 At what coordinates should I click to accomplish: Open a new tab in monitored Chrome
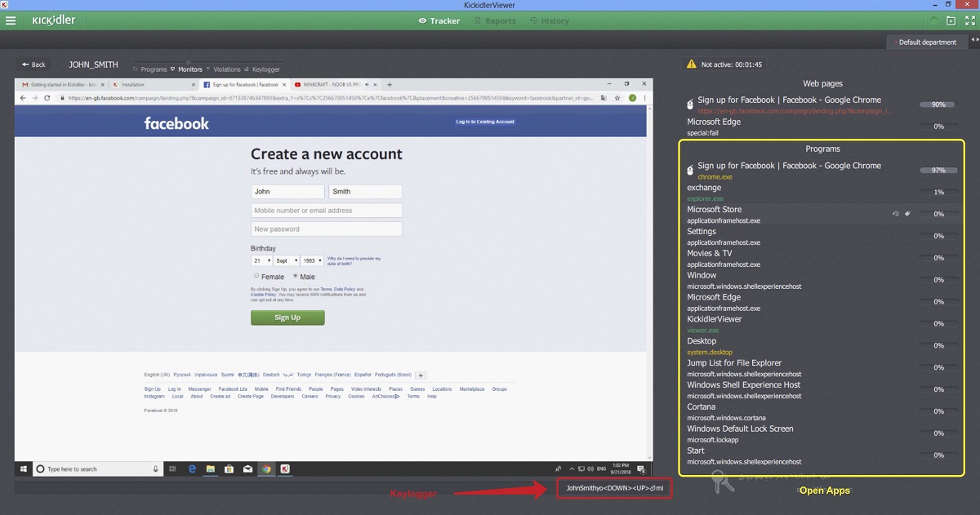(390, 84)
